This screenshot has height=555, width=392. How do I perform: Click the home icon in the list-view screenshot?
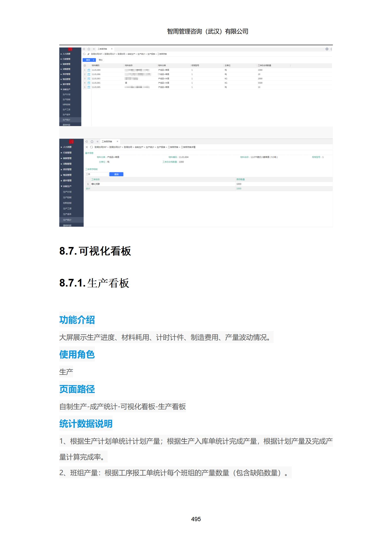[x=89, y=49]
